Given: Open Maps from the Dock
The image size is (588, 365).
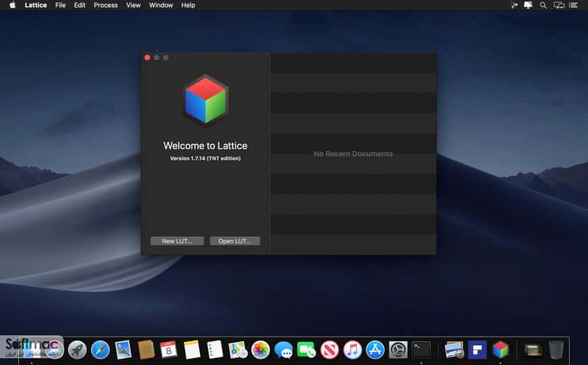Looking at the screenshot, I should click(x=238, y=350).
